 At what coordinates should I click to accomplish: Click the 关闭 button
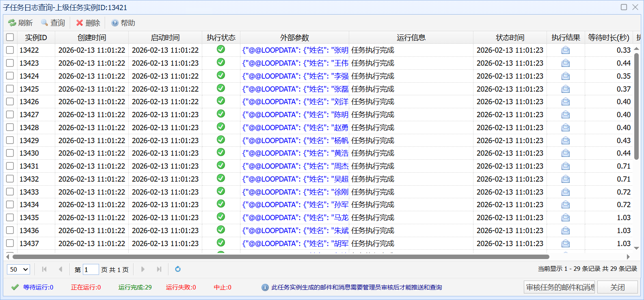tap(618, 287)
